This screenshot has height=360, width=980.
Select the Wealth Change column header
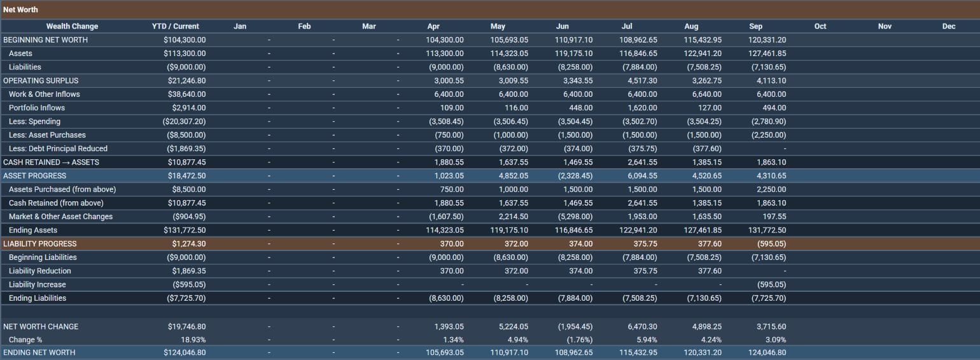[72, 26]
